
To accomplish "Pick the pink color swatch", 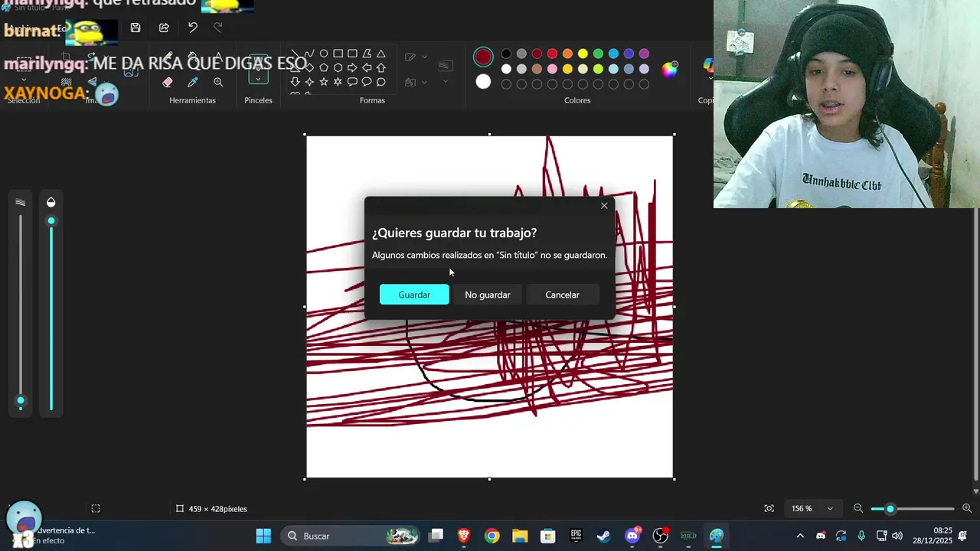I will coord(552,69).
